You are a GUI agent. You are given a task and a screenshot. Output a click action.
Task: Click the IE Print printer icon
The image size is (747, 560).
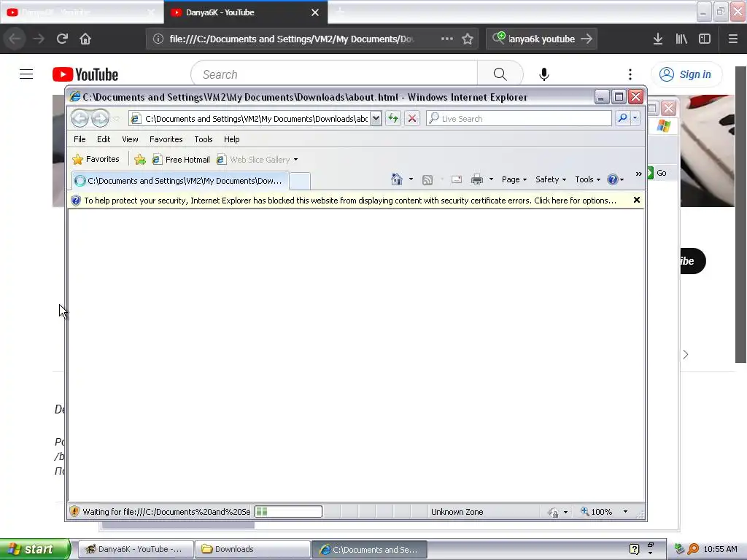(x=477, y=179)
